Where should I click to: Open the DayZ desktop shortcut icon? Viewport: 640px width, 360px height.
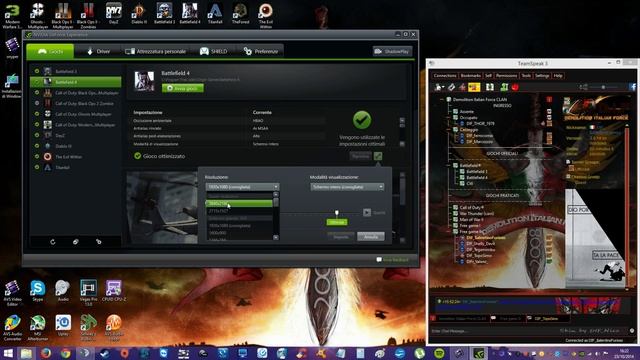[x=113, y=13]
